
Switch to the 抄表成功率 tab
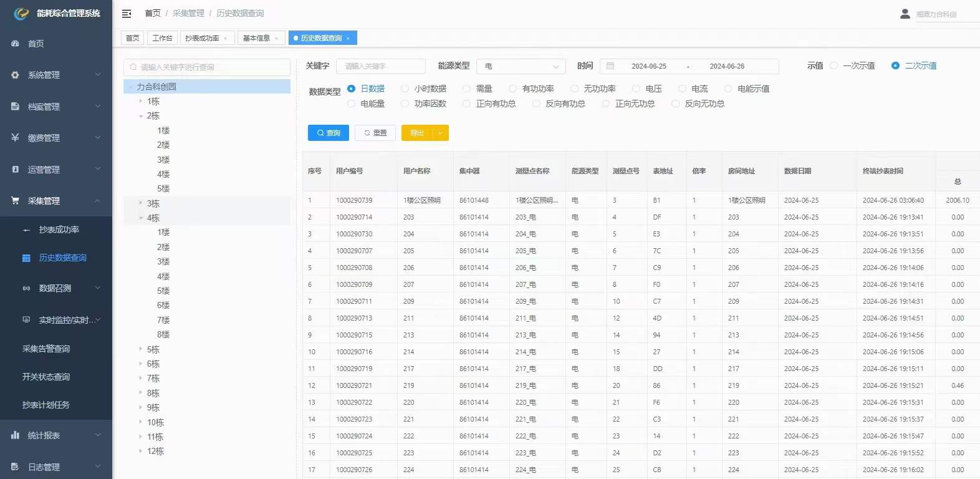pos(202,38)
